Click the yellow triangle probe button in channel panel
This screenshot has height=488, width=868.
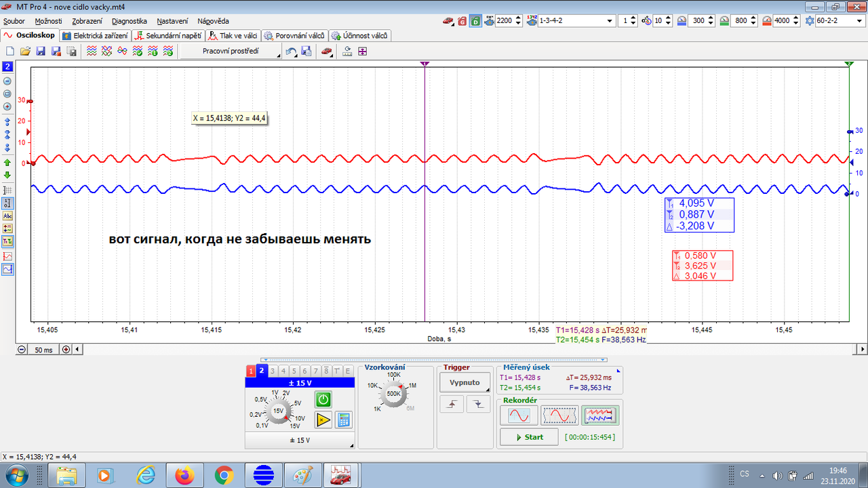(323, 420)
